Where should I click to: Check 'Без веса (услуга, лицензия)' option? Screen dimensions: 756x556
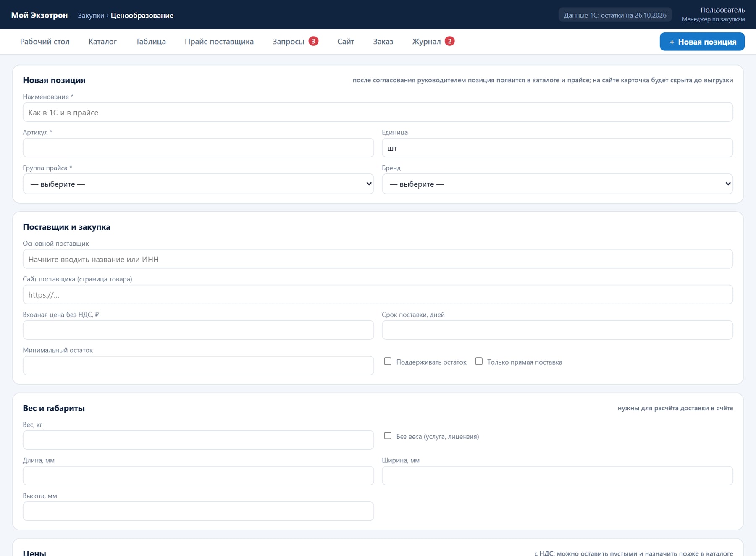pos(388,436)
